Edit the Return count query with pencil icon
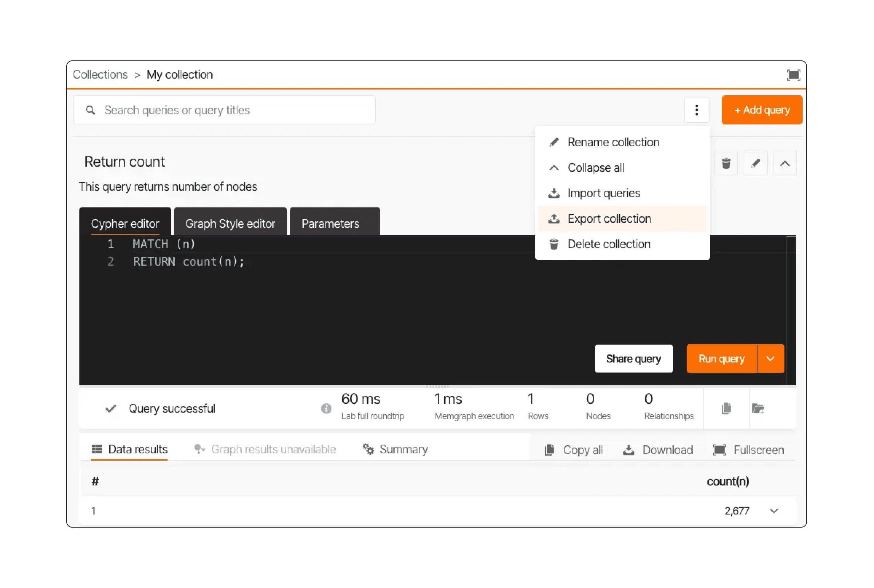Screen dimensions: 874x588 (x=755, y=163)
